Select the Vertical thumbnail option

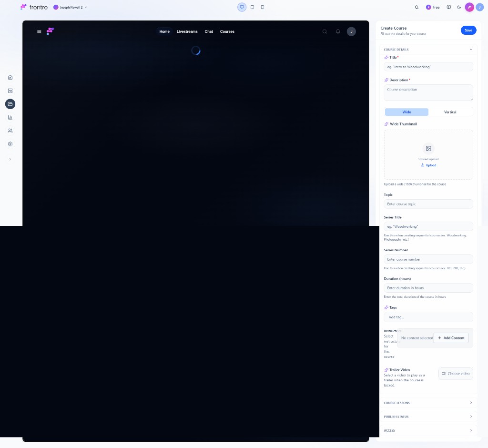click(450, 112)
